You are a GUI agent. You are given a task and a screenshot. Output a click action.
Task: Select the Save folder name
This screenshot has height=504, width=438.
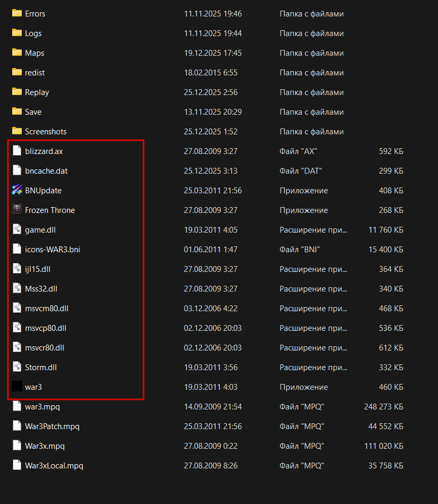[33, 112]
